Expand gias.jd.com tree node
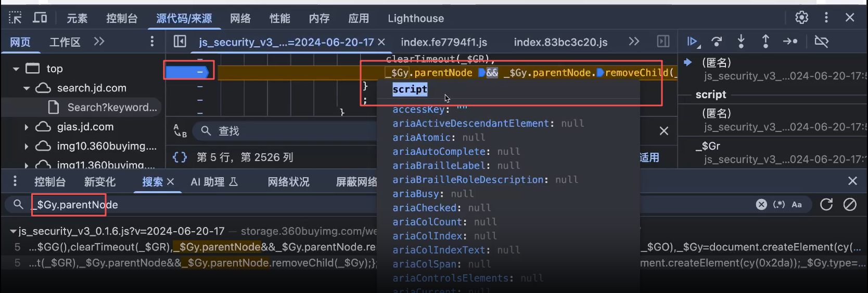This screenshot has width=868, height=293. point(27,127)
